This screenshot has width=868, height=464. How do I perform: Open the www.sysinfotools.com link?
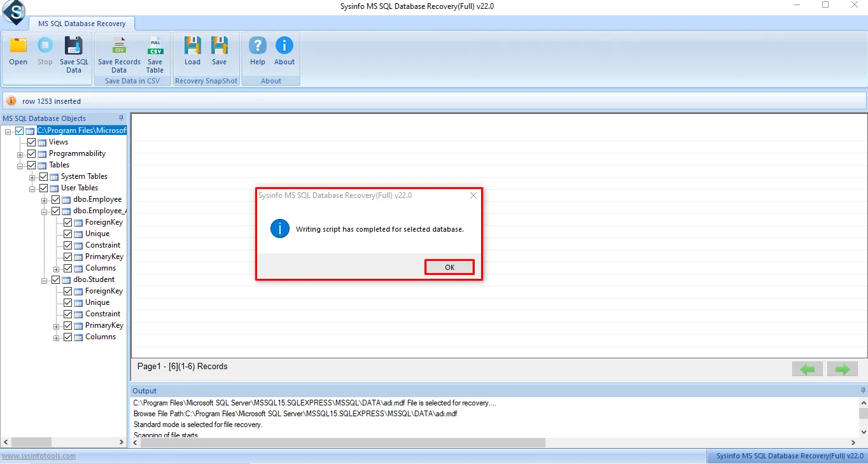[x=38, y=456]
